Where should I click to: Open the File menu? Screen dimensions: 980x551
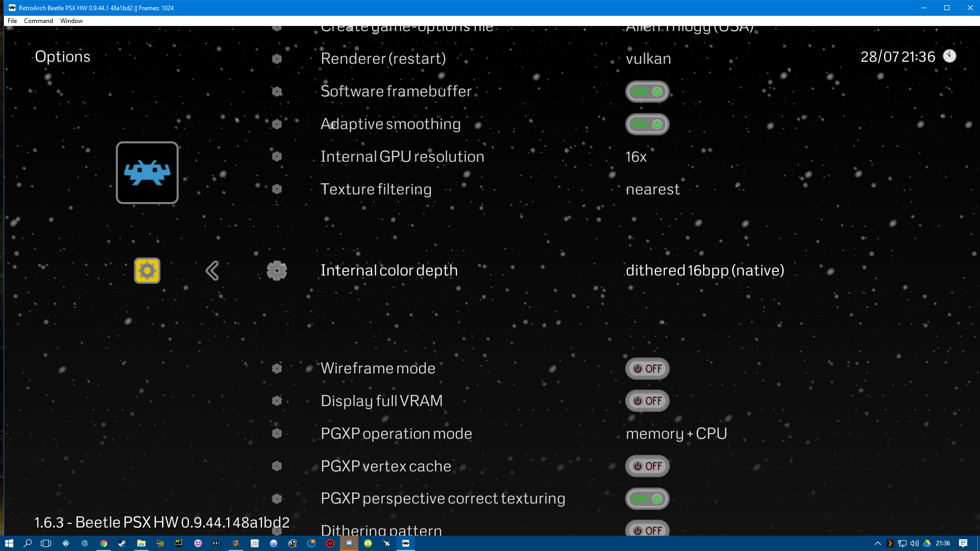[x=12, y=21]
